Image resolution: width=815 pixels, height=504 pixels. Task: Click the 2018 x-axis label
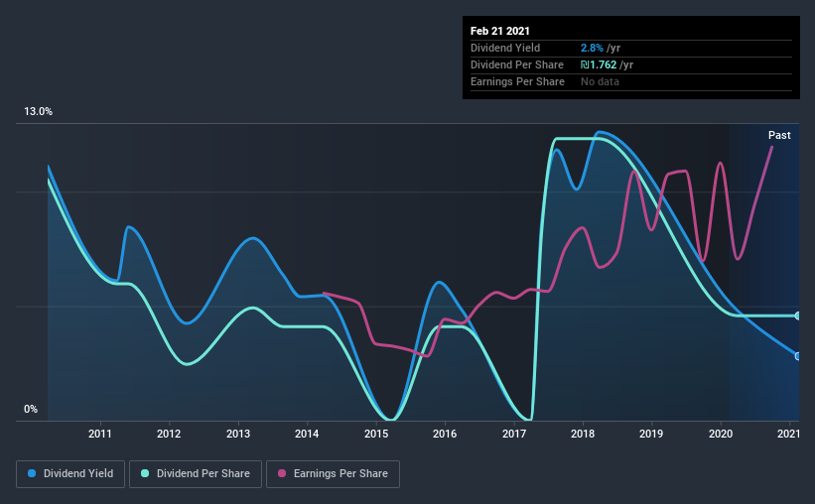pyautogui.click(x=583, y=434)
